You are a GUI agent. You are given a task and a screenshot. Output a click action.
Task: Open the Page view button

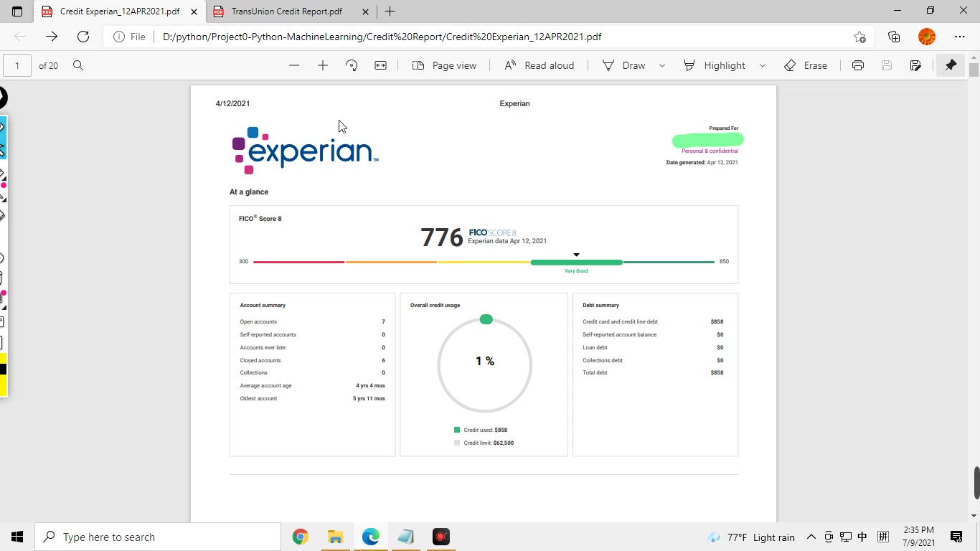pyautogui.click(x=444, y=65)
